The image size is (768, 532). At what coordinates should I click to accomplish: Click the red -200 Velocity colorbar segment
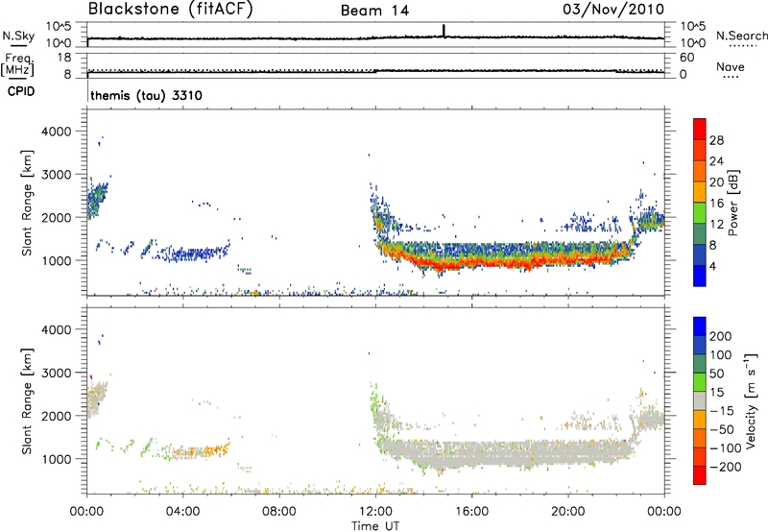pos(700,475)
